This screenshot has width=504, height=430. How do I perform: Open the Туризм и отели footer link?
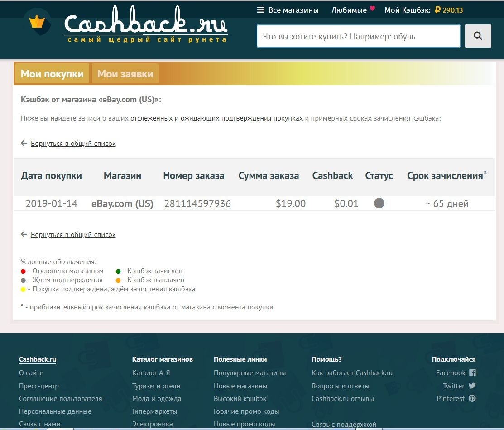[156, 386]
